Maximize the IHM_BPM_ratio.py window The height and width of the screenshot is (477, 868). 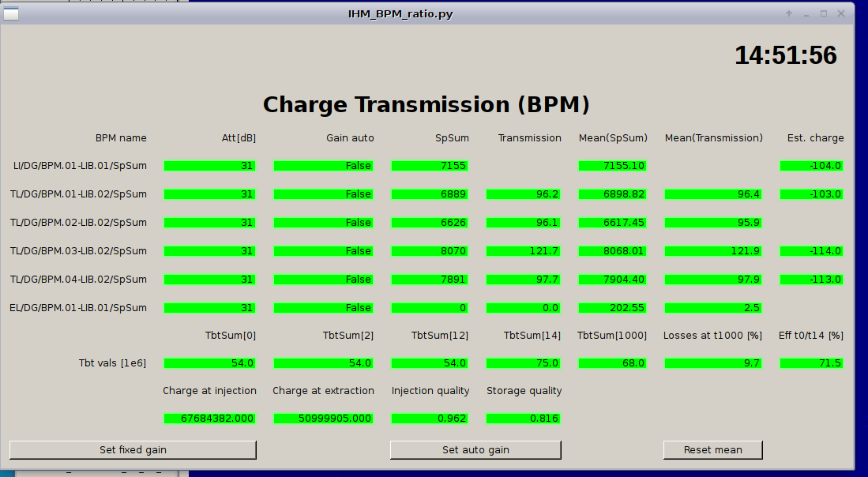click(x=824, y=14)
